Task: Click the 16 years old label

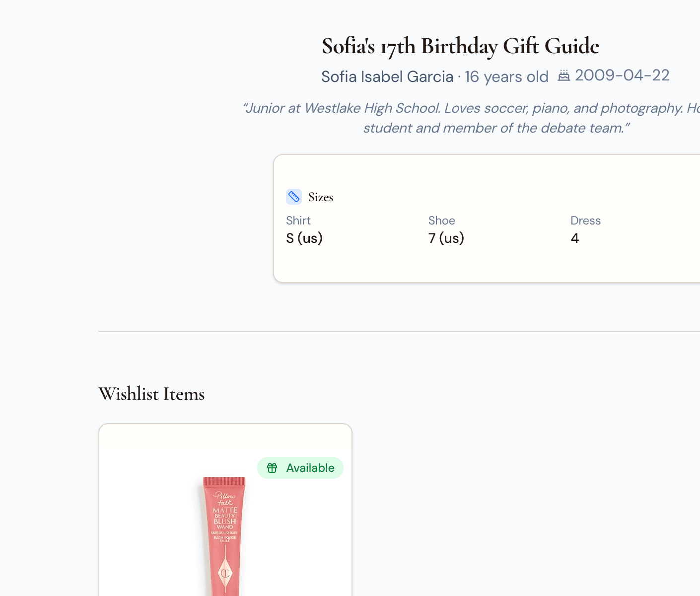Action: pyautogui.click(x=506, y=77)
